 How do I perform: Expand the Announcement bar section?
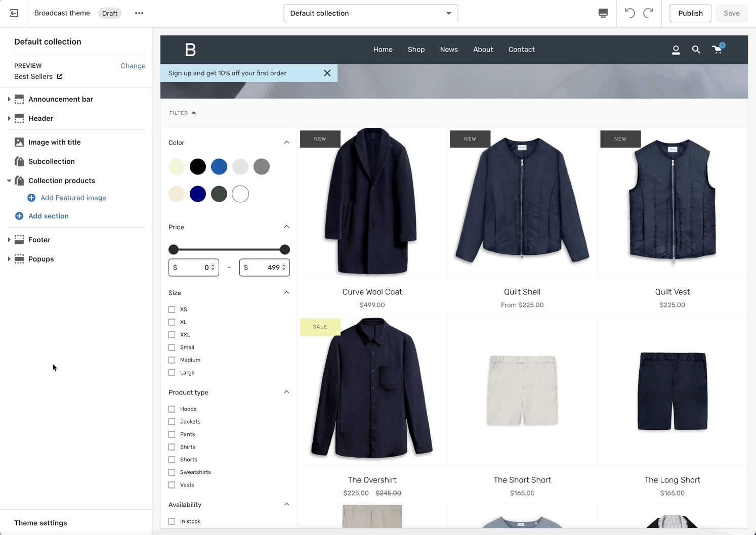[x=9, y=99]
